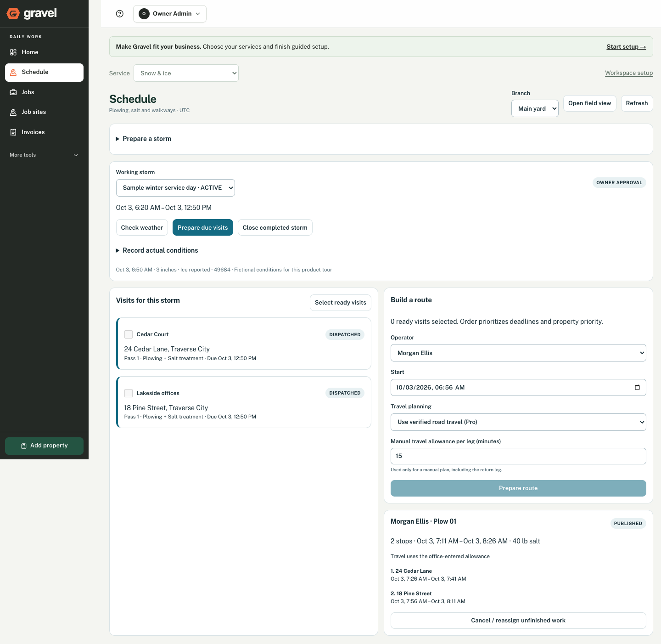
Task: Click the Gravel logo icon
Action: click(x=13, y=14)
